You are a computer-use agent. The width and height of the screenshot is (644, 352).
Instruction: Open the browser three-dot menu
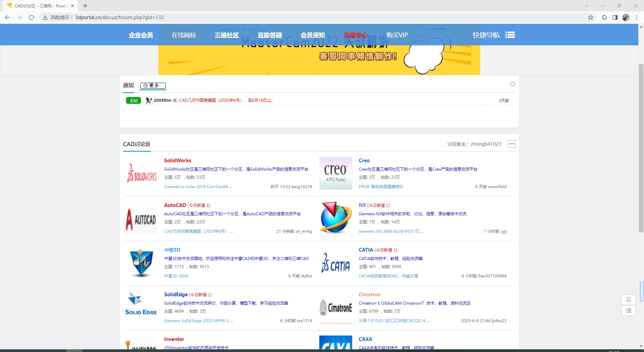pos(637,17)
